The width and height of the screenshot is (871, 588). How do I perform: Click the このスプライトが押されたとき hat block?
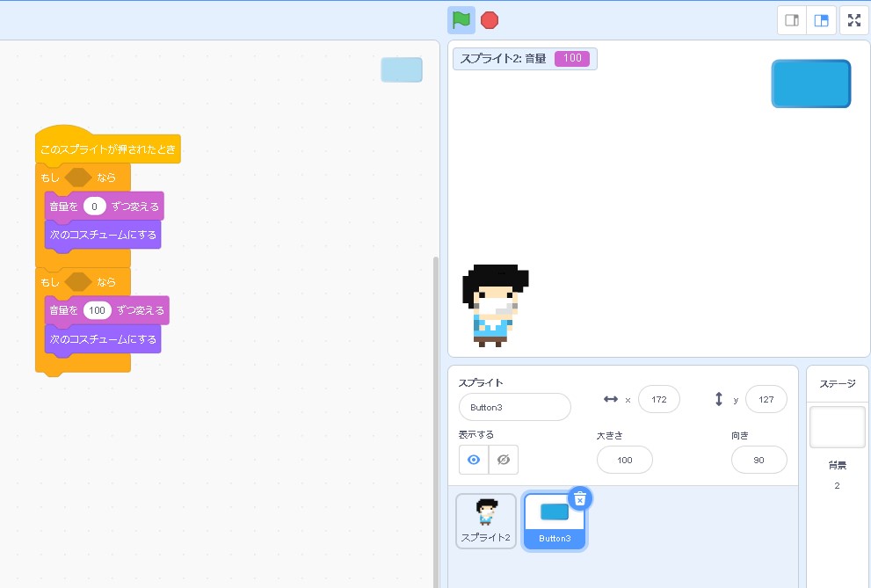pyautogui.click(x=107, y=149)
